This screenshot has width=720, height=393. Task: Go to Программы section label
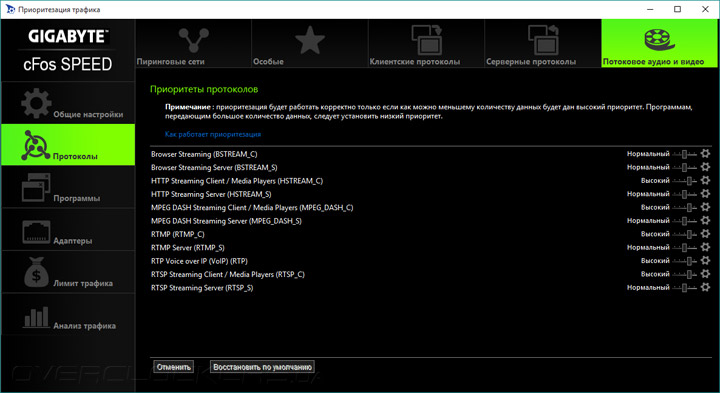point(77,198)
